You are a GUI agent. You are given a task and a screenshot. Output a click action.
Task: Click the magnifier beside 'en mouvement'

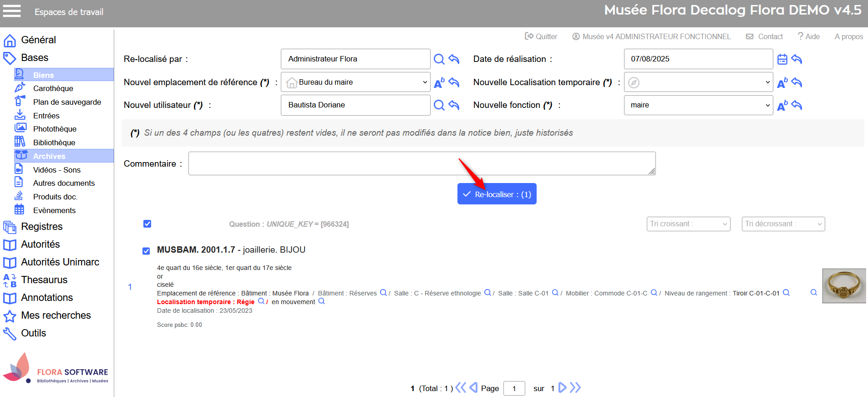point(321,301)
